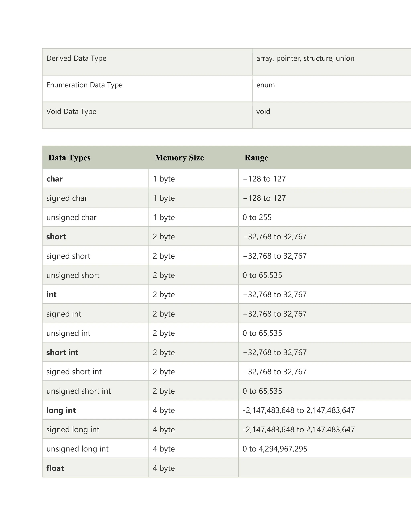
Task: Click the enum value cell
Action: 332,88
